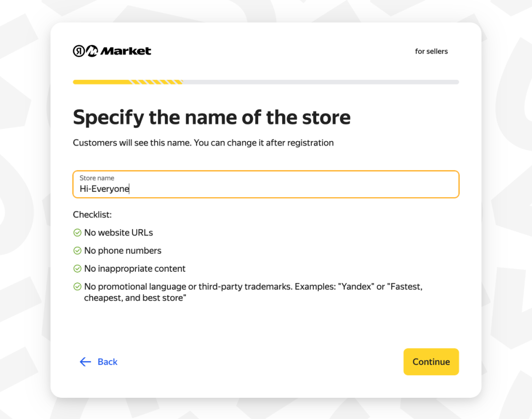
Task: Click the green check beside "No inappropriate content"
Action: click(77, 269)
